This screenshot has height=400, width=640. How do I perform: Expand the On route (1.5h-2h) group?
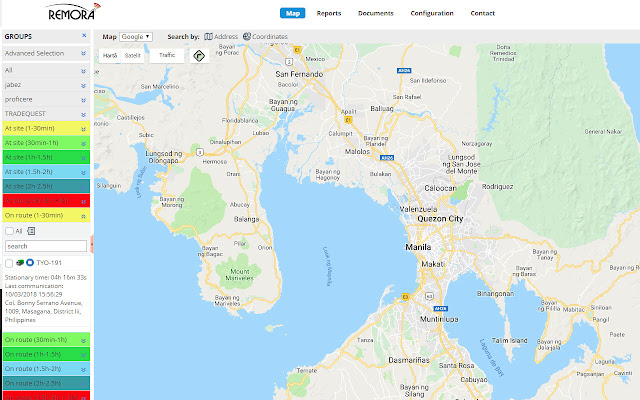point(83,369)
